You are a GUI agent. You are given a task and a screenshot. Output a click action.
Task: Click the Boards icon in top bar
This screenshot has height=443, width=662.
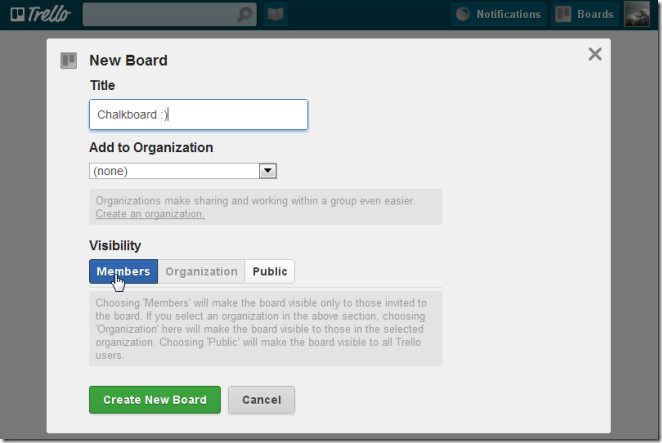tap(563, 14)
